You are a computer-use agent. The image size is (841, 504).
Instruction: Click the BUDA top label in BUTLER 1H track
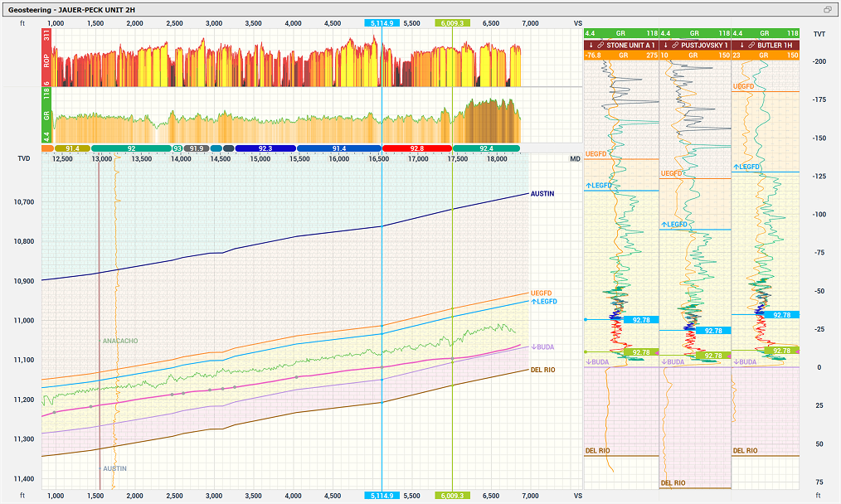tap(745, 362)
